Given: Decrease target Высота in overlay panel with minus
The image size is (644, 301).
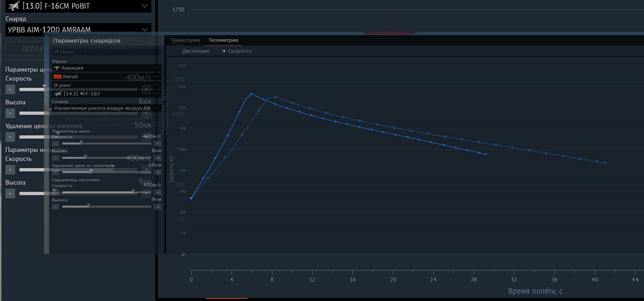Looking at the screenshot, I should (55, 158).
